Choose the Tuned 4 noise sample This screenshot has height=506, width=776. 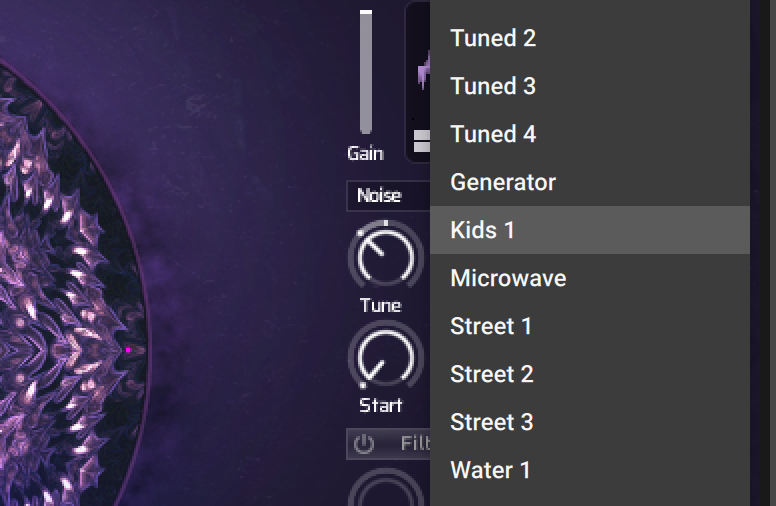tap(589, 134)
